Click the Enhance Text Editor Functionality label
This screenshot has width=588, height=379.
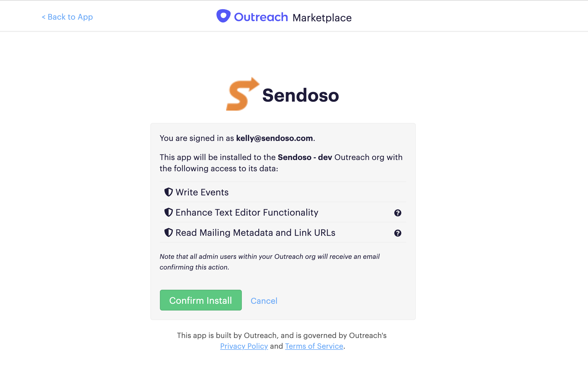247,213
